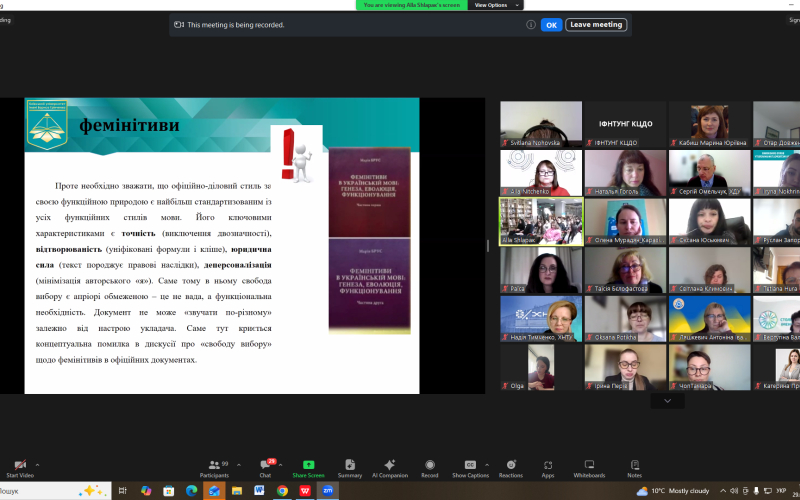Click the Leave meeting button
This screenshot has width=800, height=500.
coord(596,24)
